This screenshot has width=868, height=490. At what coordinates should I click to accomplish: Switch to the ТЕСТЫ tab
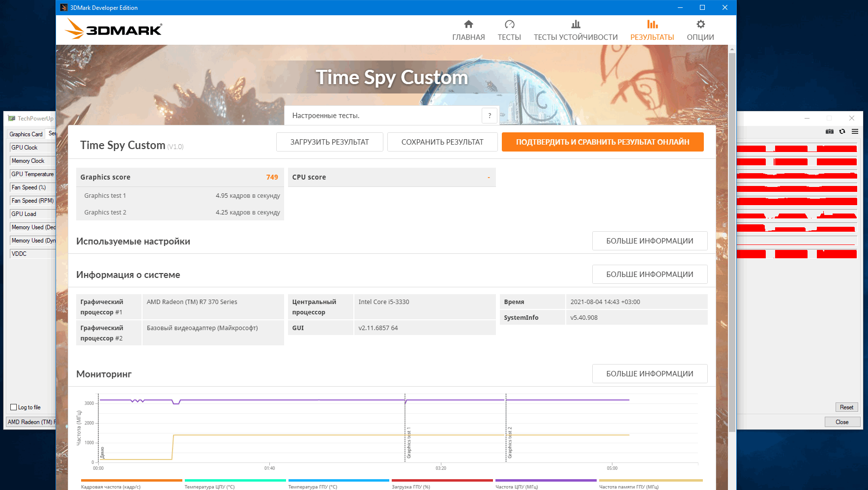pyautogui.click(x=509, y=31)
